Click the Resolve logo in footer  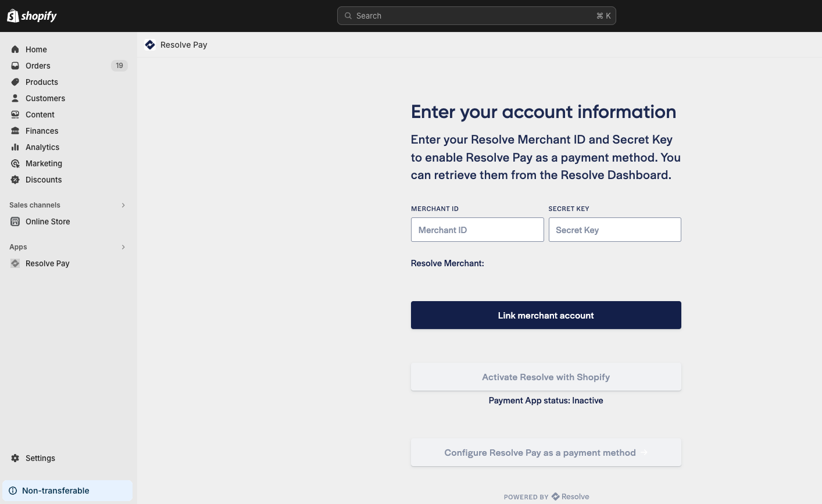click(570, 496)
